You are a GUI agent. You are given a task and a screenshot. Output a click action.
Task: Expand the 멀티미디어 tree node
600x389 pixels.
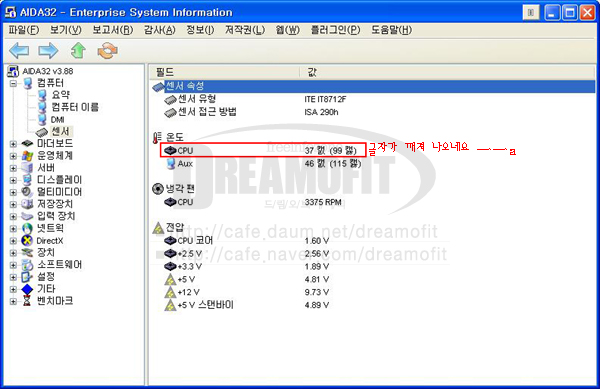pos(13,192)
